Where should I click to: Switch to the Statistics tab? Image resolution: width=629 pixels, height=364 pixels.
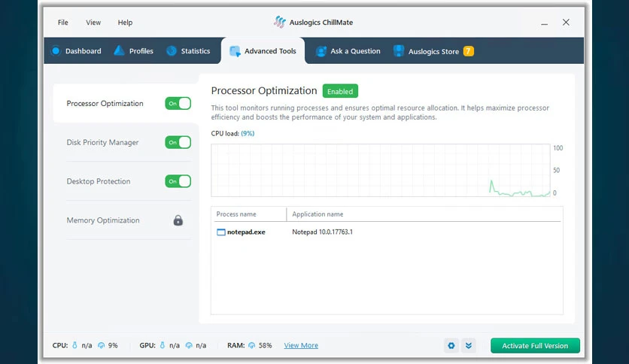click(188, 51)
